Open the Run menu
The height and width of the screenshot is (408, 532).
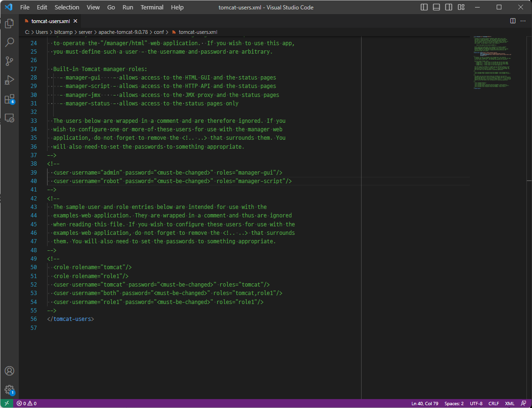coord(128,7)
